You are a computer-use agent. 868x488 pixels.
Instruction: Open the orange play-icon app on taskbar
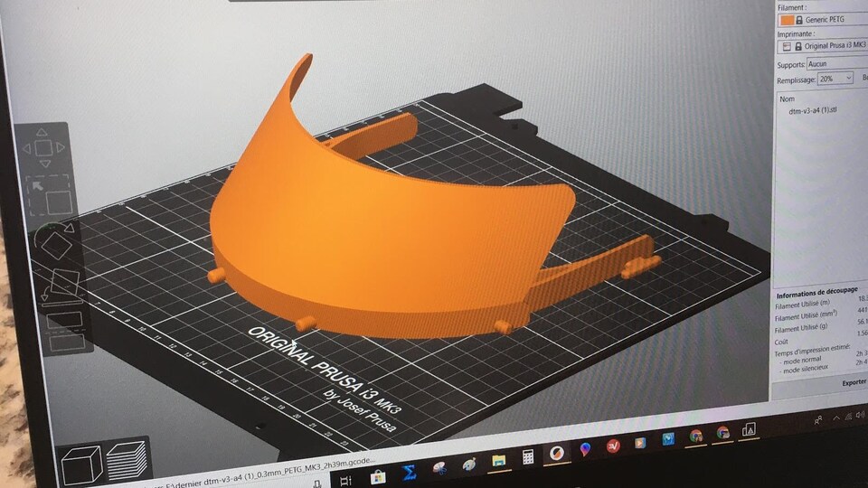point(640,443)
